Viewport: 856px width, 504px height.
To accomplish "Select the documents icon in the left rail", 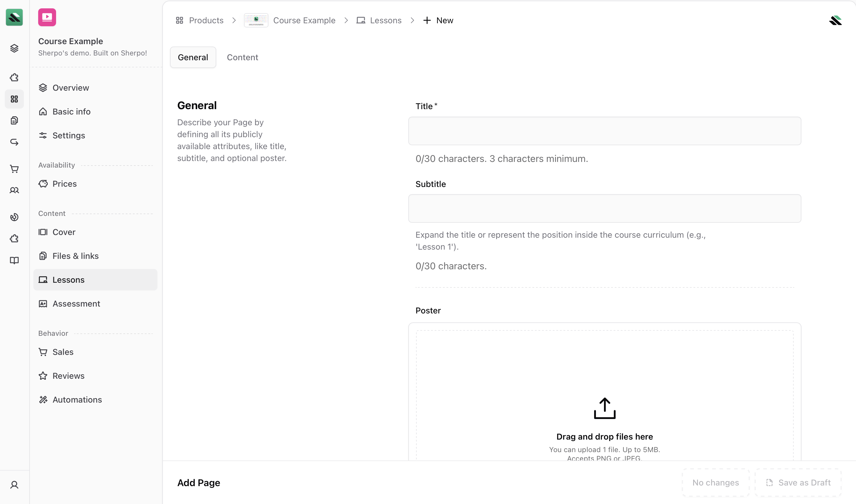I will [14, 120].
